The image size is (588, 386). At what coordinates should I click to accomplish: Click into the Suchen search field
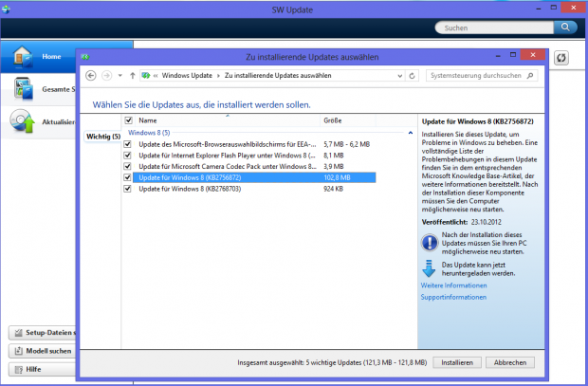(494, 28)
